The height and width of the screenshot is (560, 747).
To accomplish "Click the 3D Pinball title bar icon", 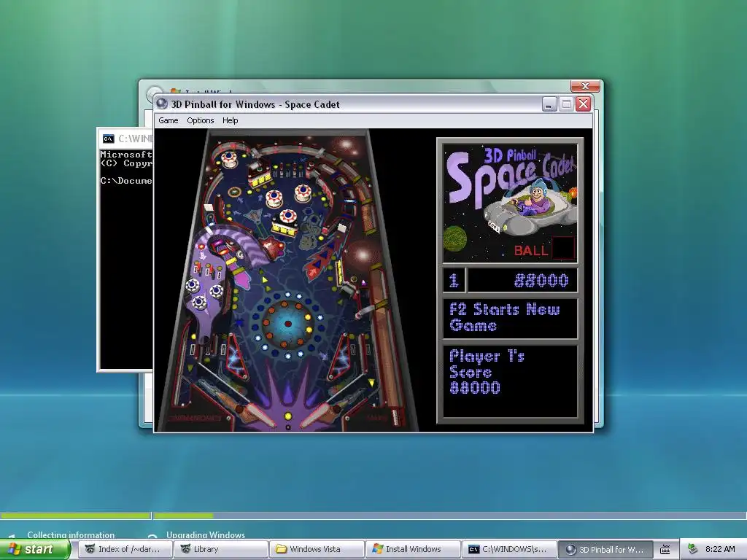I will coord(162,104).
